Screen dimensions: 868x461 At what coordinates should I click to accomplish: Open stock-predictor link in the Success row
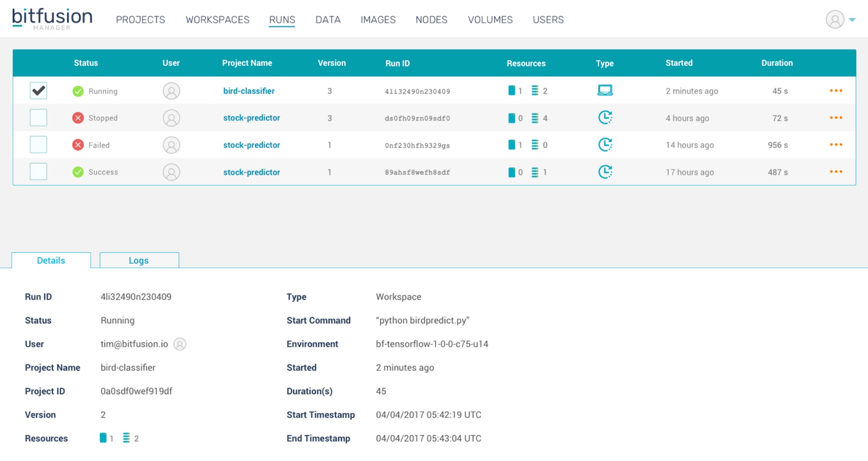[x=251, y=172]
